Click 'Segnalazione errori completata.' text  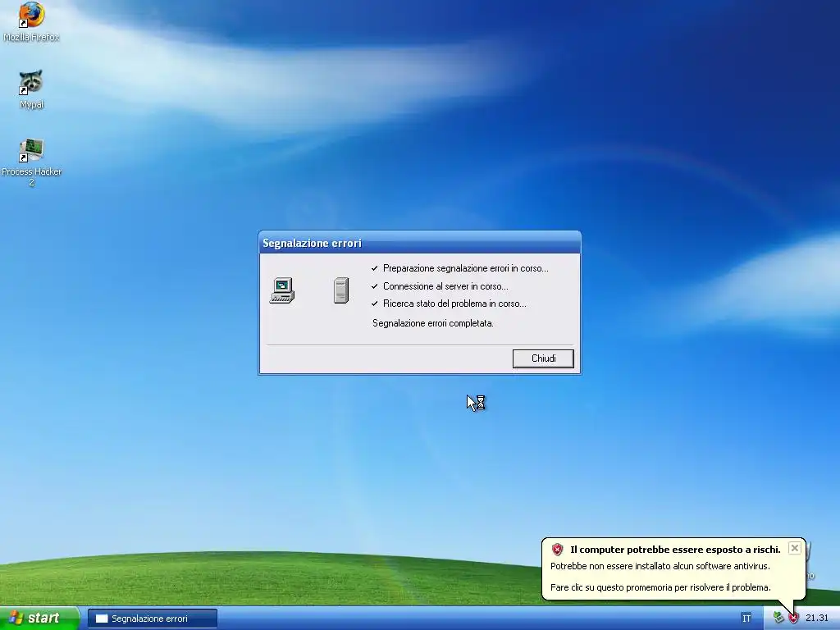[x=433, y=323]
